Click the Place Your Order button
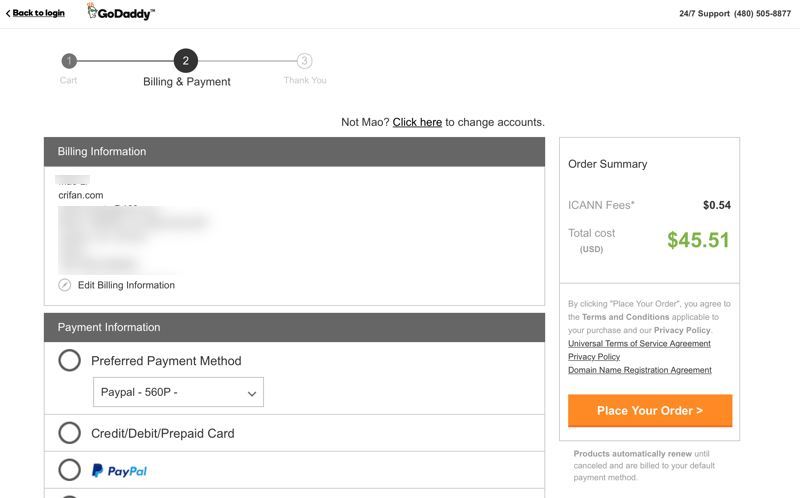 tap(650, 411)
